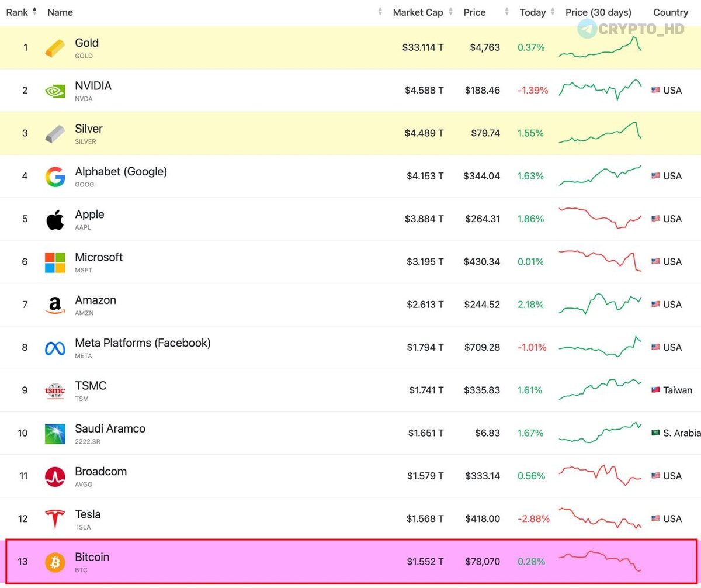
Task: Click the Saudi Aramco logo icon
Action: (55, 434)
